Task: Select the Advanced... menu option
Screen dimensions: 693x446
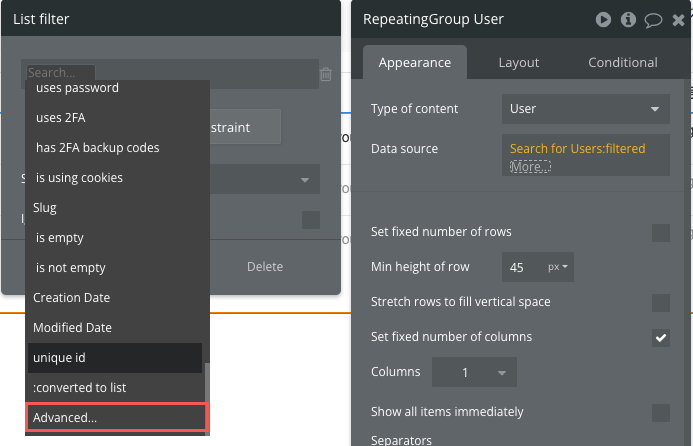Action: pos(117,418)
